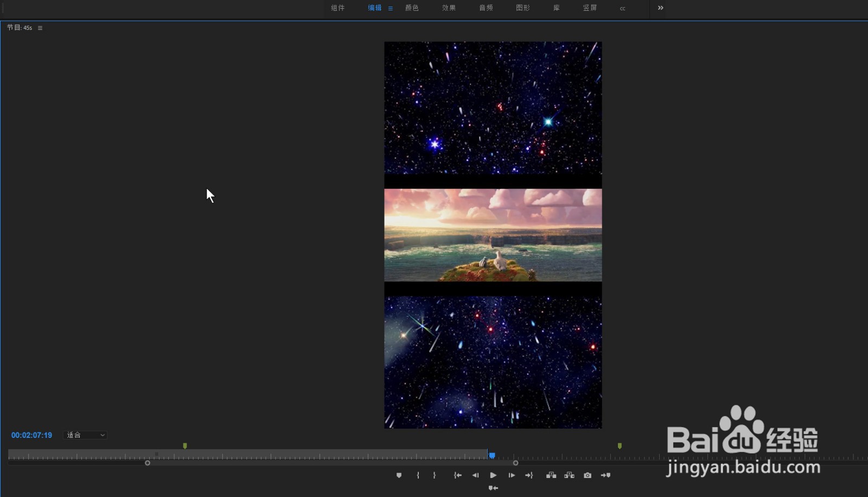This screenshot has height=497, width=868.
Task: Show more workspaces with the double chevron
Action: [660, 8]
